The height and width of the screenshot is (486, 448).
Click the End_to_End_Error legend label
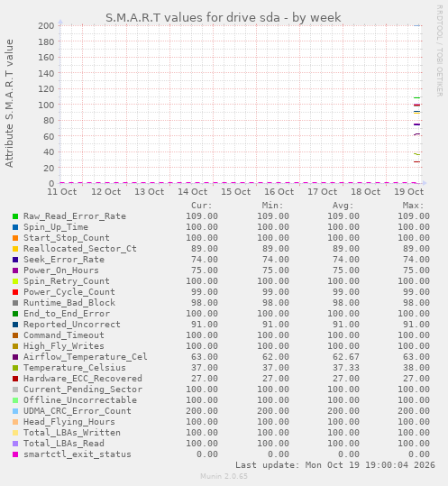67,314
